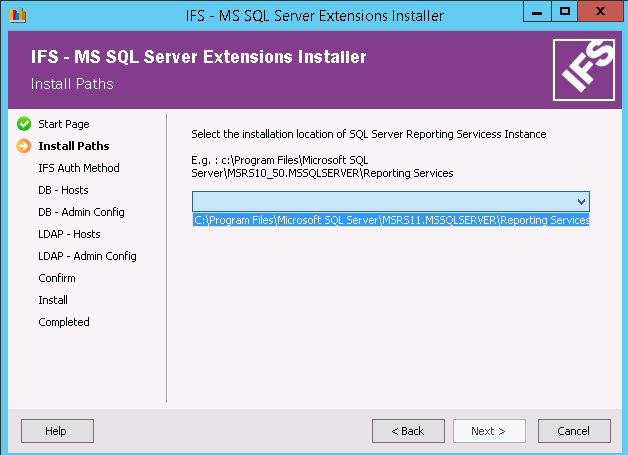Viewport: 628px width, 455px height.
Task: Open the IFS Auth Method step
Action: click(79, 168)
